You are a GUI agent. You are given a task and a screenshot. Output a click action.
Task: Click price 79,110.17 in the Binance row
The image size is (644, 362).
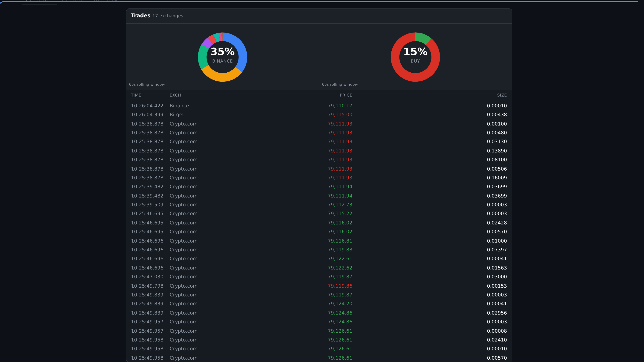340,106
